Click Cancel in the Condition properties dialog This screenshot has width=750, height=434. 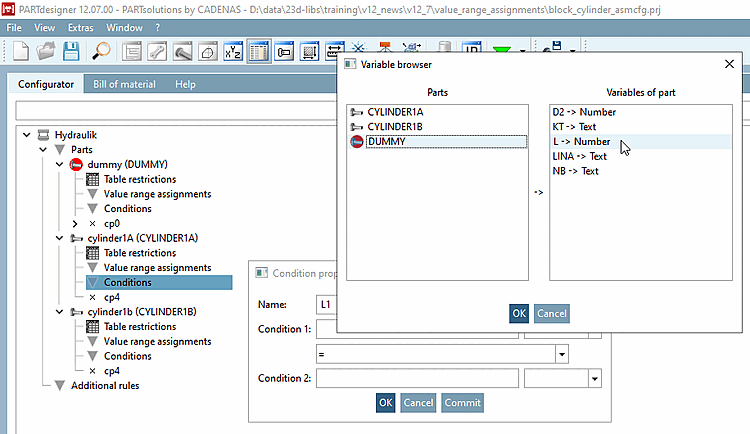[418, 403]
